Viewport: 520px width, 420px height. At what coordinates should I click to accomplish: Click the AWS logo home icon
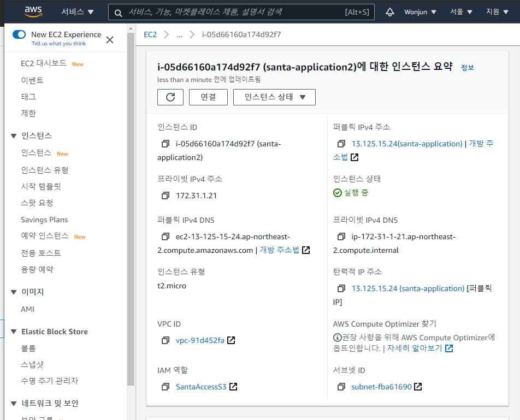click(33, 11)
